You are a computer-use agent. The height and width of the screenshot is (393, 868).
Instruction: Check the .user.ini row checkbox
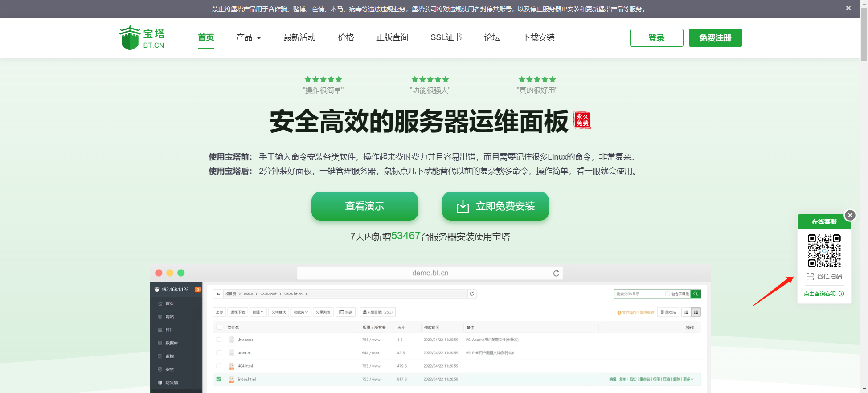pos(219,353)
